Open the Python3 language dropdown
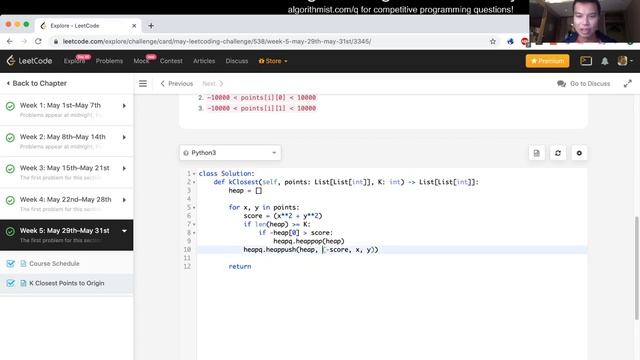The height and width of the screenshot is (360, 640). pos(230,153)
